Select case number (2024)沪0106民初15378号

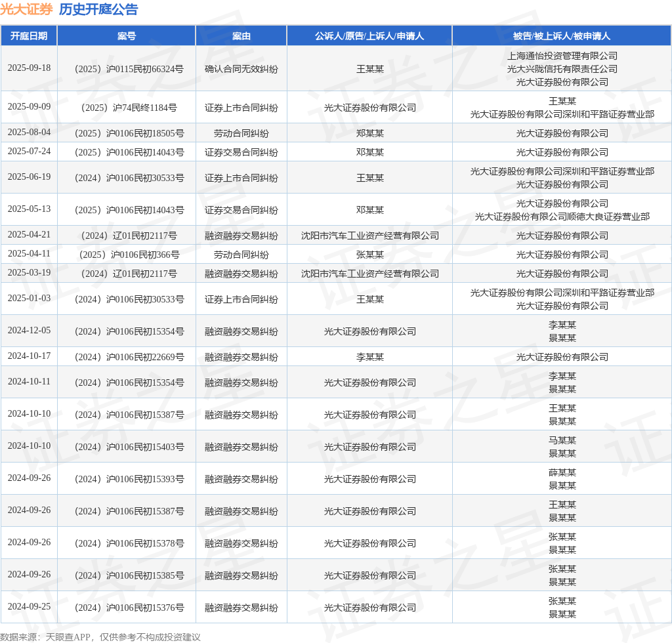tap(129, 543)
